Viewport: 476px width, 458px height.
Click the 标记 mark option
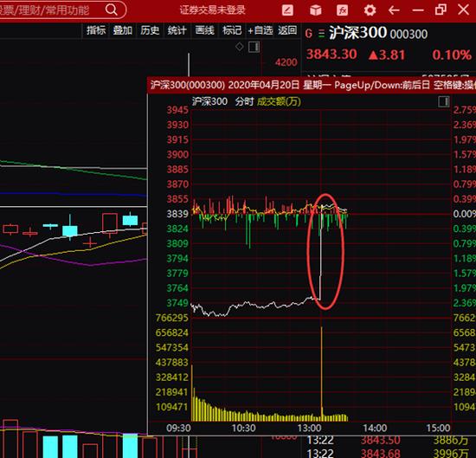coord(232,30)
